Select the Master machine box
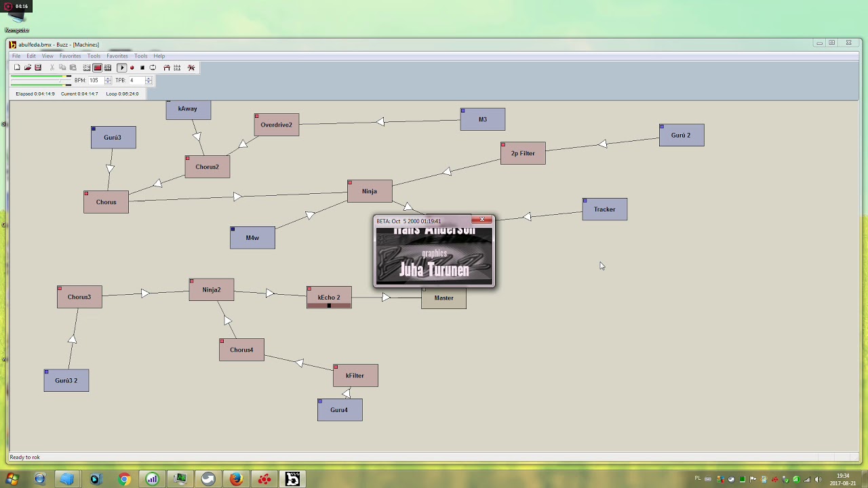This screenshot has height=488, width=868. click(x=443, y=298)
